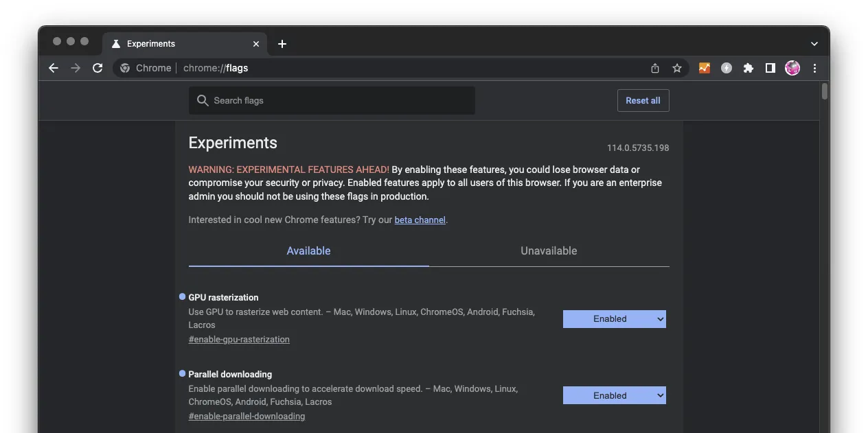The image size is (868, 433).
Task: Open the GPU rasterization Enabled dropdown
Action: 615,319
